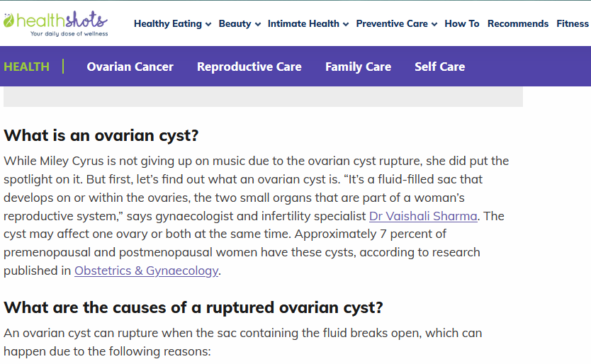Expand the Healthy Eating dropdown chevron

click(208, 25)
